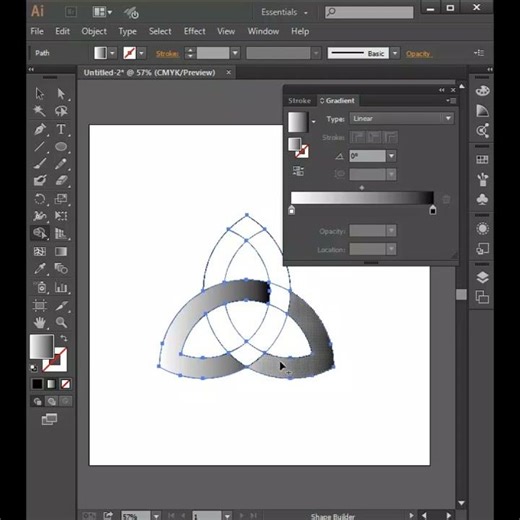Image resolution: width=520 pixels, height=520 pixels.
Task: Select the Hand tool
Action: pyautogui.click(x=40, y=322)
